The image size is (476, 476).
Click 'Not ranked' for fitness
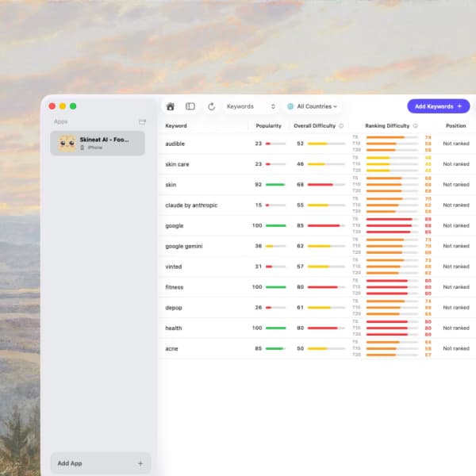(456, 287)
